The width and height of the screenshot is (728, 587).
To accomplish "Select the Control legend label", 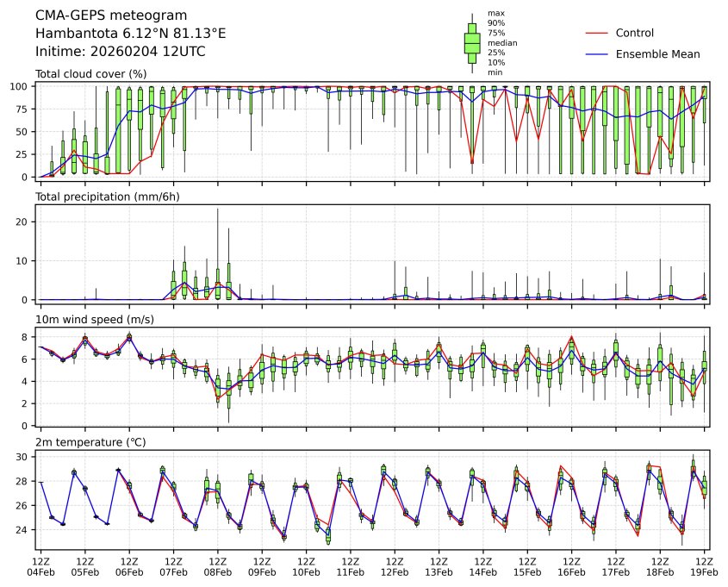I will (x=634, y=34).
